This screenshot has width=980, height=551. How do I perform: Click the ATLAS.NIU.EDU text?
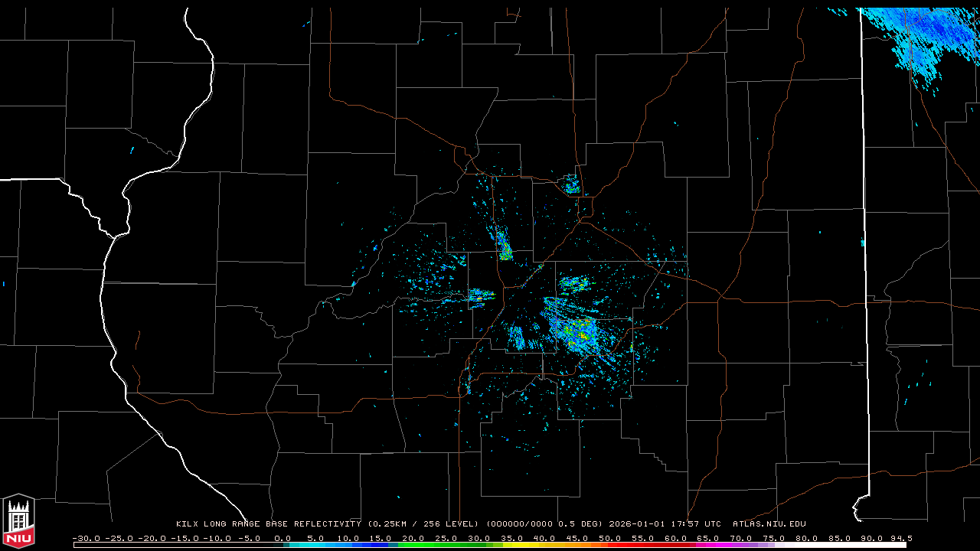(x=769, y=524)
